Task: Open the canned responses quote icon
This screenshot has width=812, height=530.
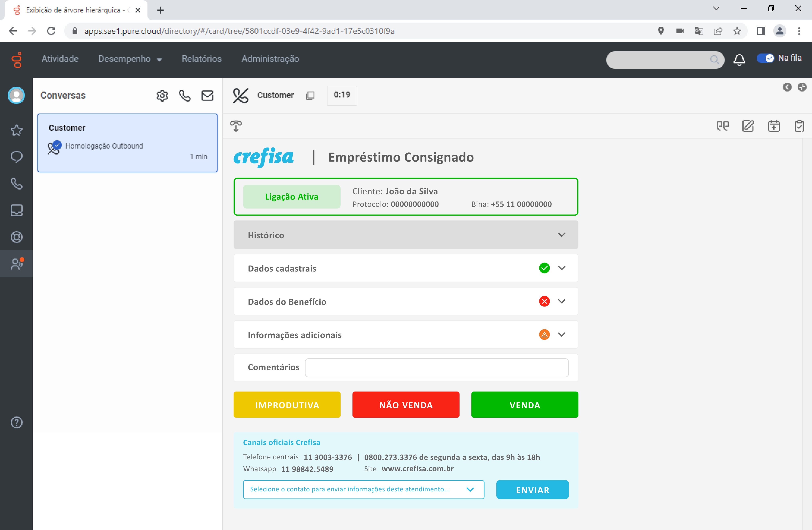Action: click(x=722, y=126)
